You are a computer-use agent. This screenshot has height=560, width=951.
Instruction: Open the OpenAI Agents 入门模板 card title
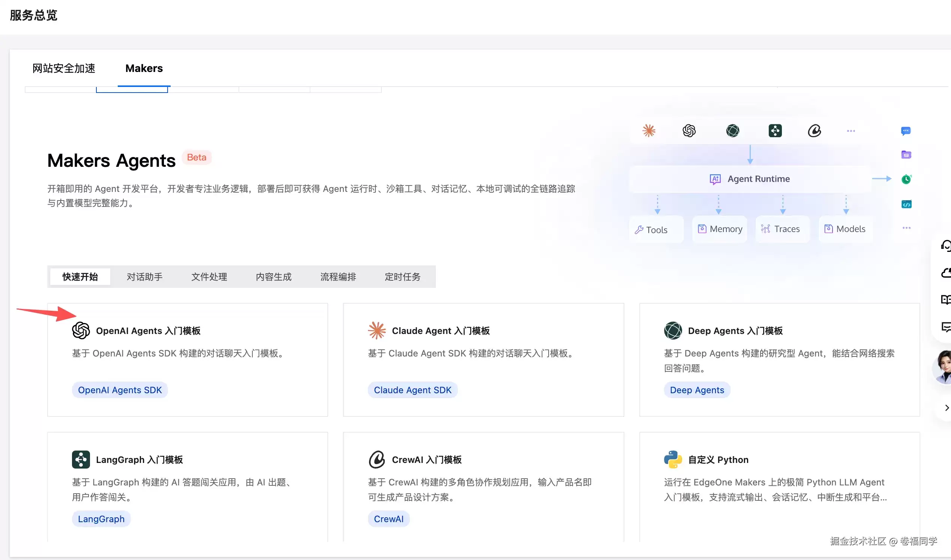click(x=148, y=331)
